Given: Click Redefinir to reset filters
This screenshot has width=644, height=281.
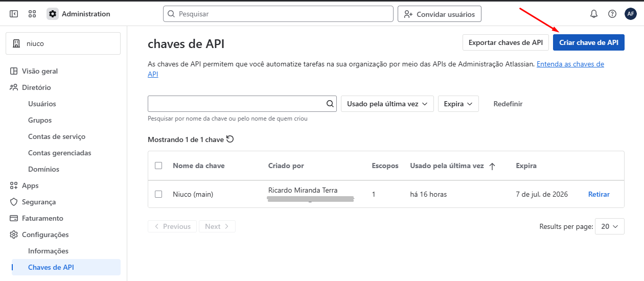Looking at the screenshot, I should click(x=508, y=104).
